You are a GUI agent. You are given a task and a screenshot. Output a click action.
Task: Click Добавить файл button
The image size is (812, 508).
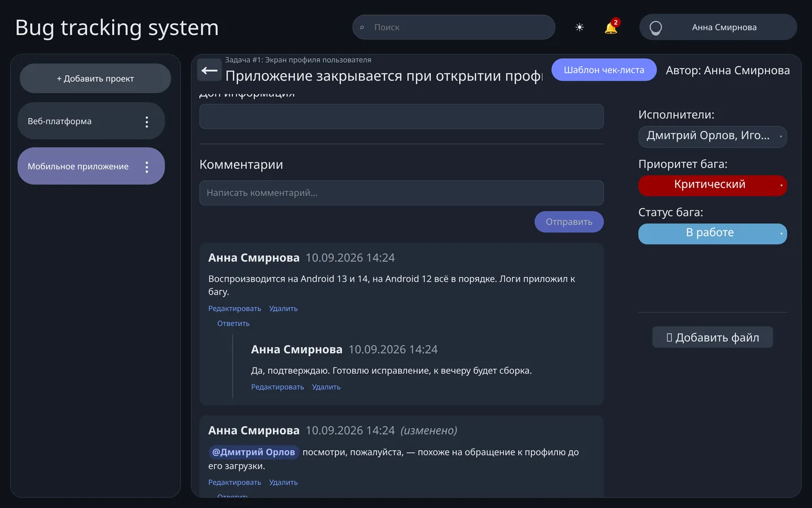(x=712, y=338)
